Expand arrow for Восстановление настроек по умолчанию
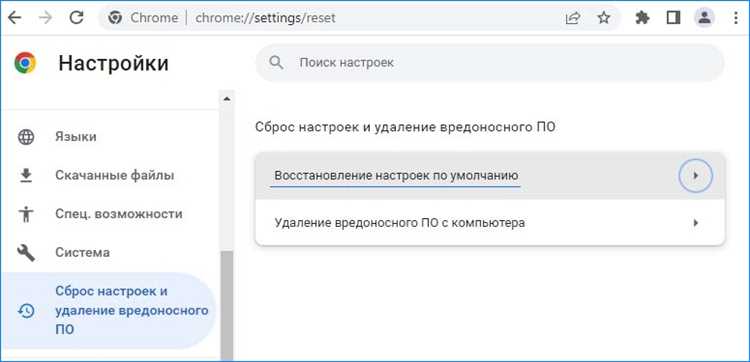Screen dimensions: 750x362 point(696,176)
